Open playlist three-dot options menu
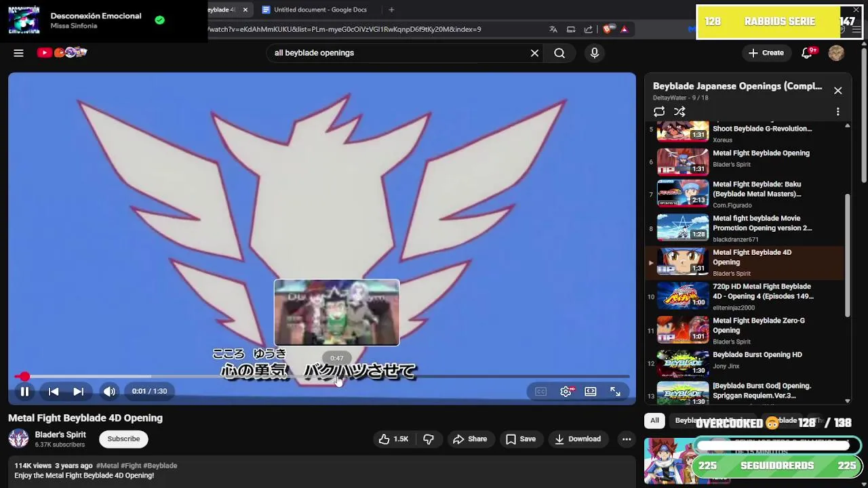This screenshot has width=868, height=488. click(x=837, y=112)
